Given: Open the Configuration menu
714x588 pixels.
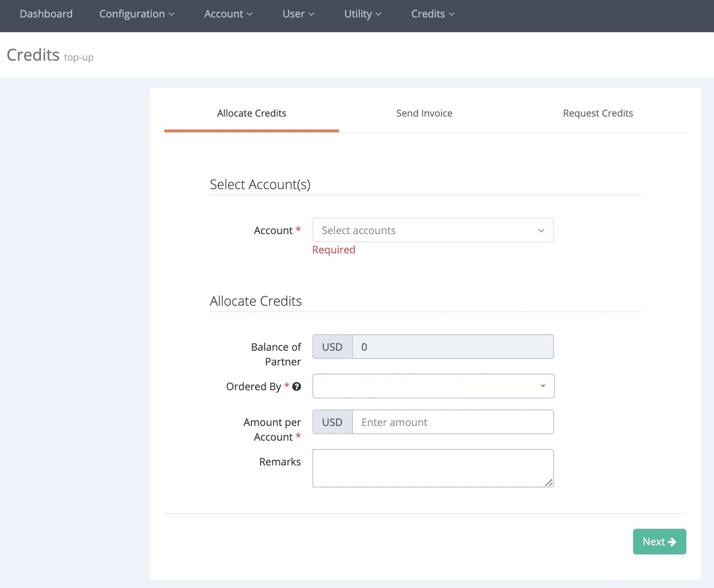Looking at the screenshot, I should [137, 14].
